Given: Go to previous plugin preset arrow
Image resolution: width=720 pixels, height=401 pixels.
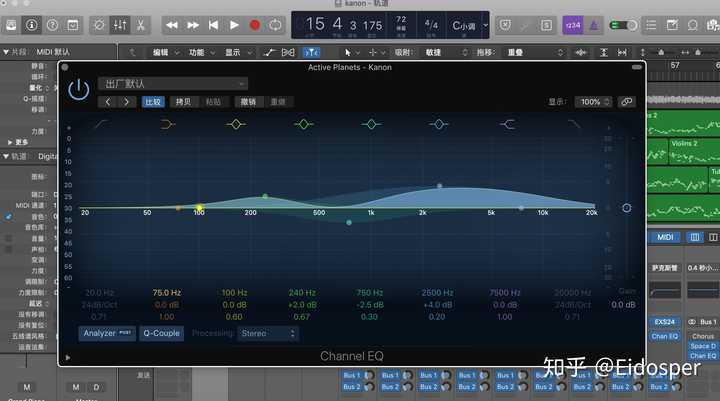Looking at the screenshot, I should pyautogui.click(x=108, y=102).
